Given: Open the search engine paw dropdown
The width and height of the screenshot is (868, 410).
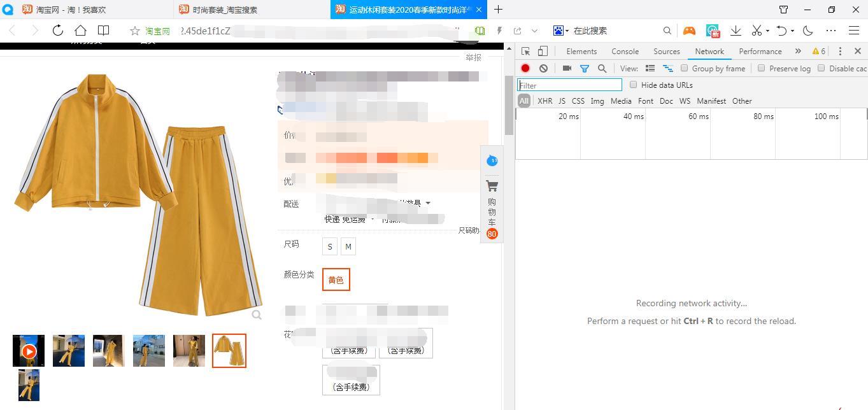Looking at the screenshot, I should click(561, 31).
